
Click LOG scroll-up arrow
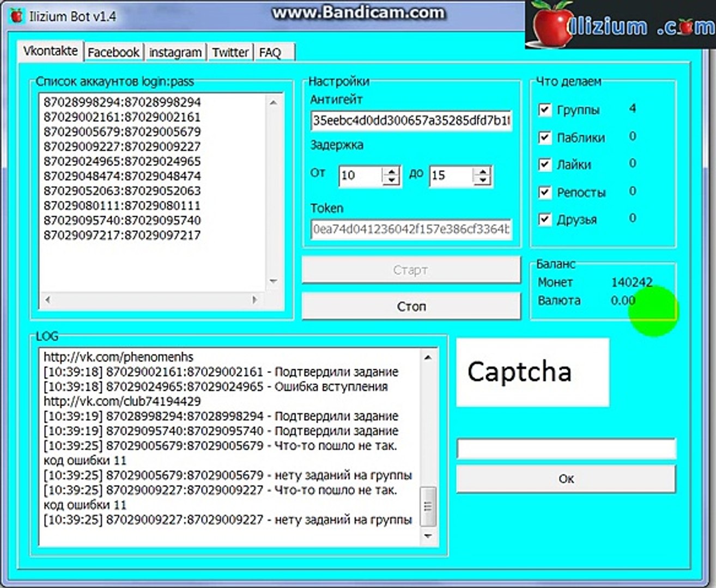click(428, 357)
